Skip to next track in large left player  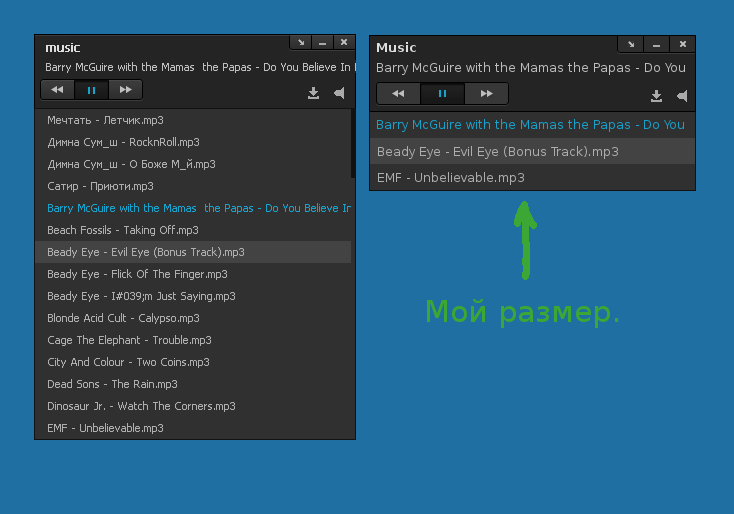click(125, 90)
